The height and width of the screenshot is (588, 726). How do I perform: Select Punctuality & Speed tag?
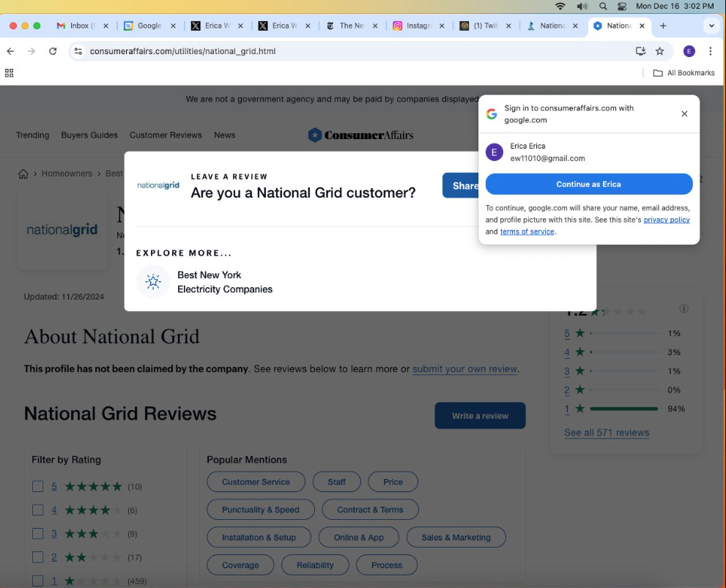(260, 510)
